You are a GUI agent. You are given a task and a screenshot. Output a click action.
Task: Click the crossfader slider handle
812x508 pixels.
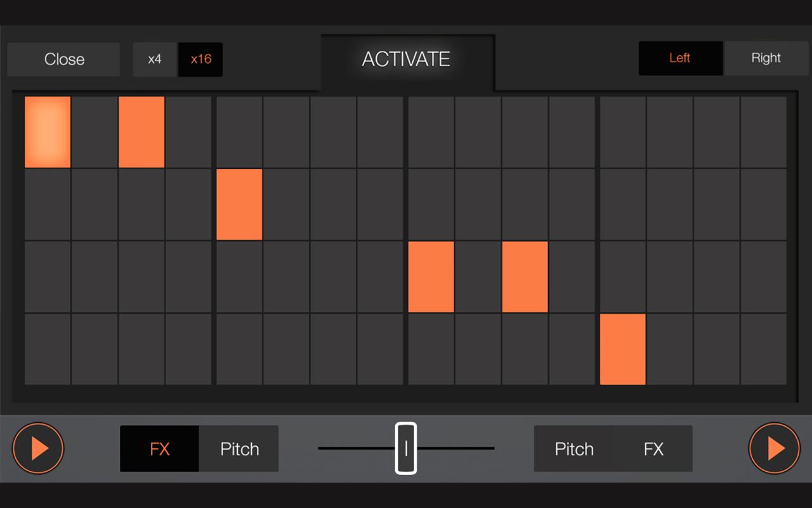tap(406, 448)
